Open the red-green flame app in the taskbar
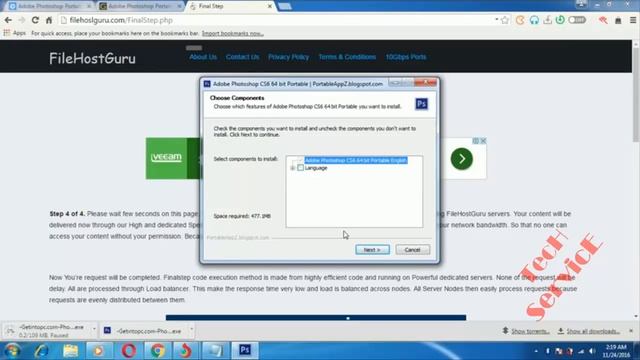This screenshot has height=360, width=640. click(x=185, y=351)
